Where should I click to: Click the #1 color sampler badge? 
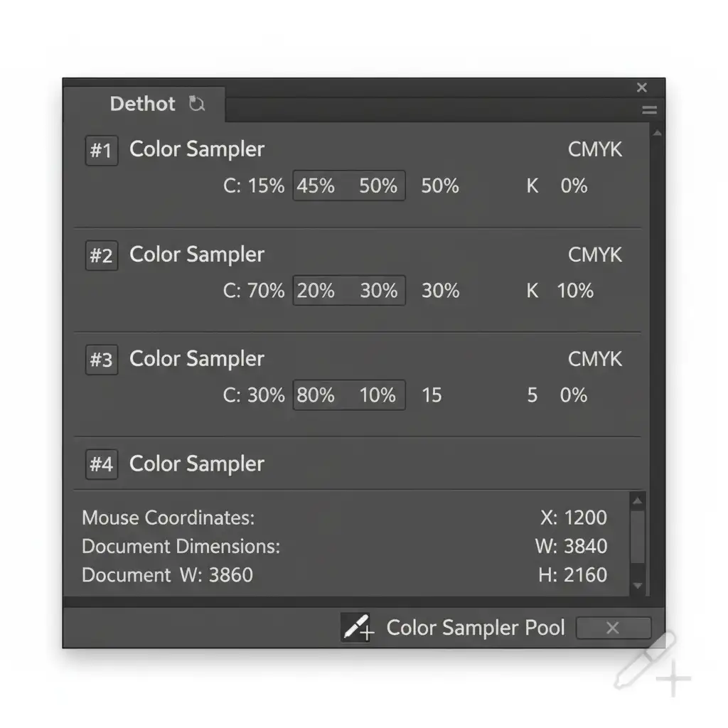click(x=101, y=151)
